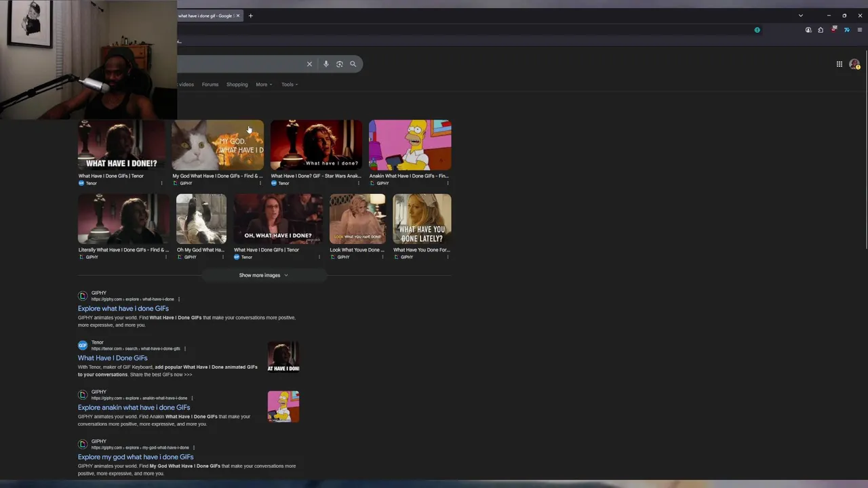Click the Tenor result side thumbnail image

(283, 357)
